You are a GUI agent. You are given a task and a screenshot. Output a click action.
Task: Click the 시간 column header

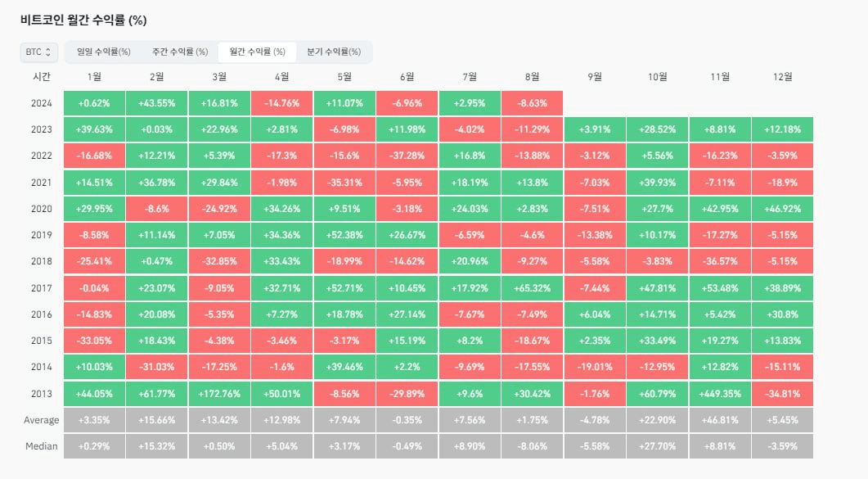41,77
